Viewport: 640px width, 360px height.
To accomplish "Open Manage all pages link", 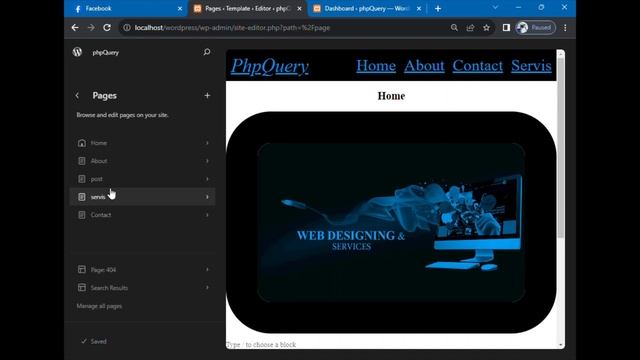I will point(99,306).
